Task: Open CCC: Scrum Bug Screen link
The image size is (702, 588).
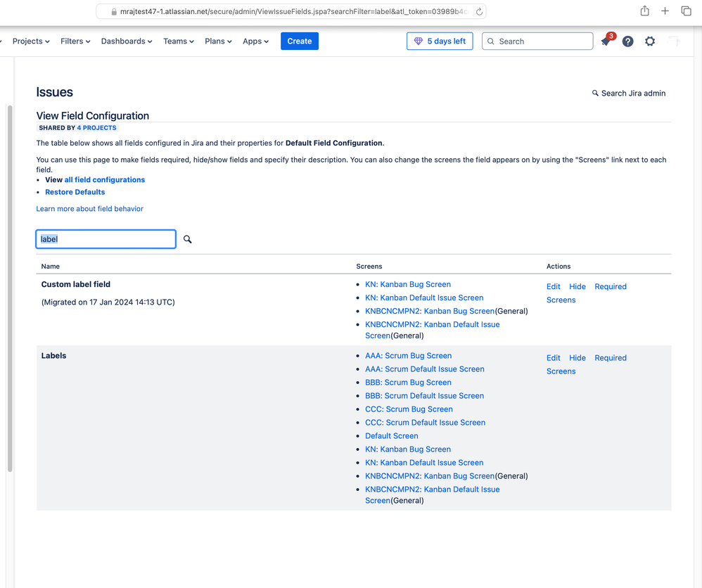Action: point(409,409)
